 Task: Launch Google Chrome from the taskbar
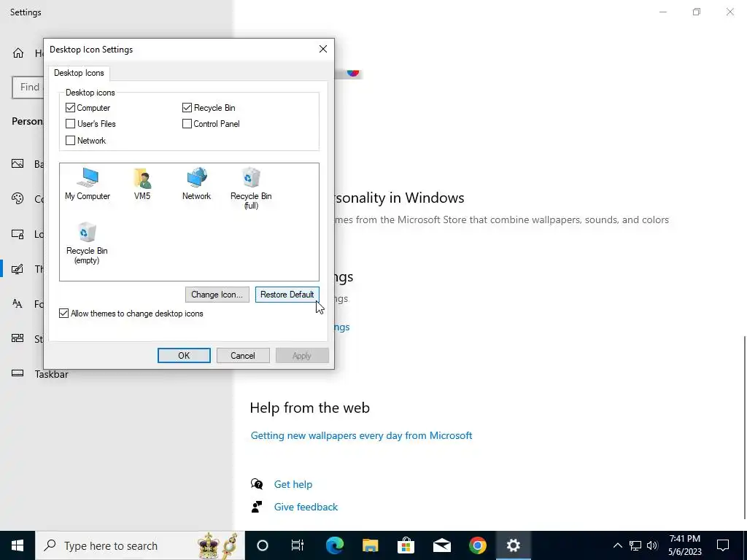(x=477, y=545)
